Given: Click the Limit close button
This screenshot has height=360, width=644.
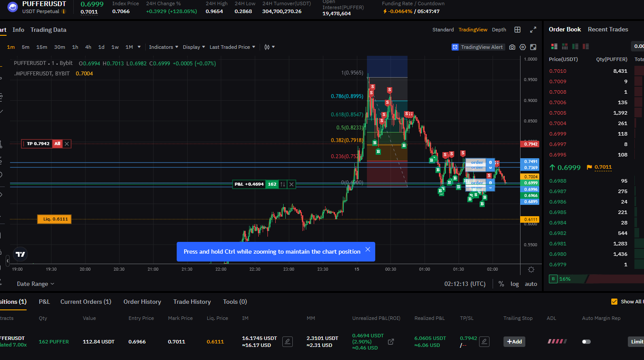Looking at the screenshot, I should pyautogui.click(x=636, y=342).
